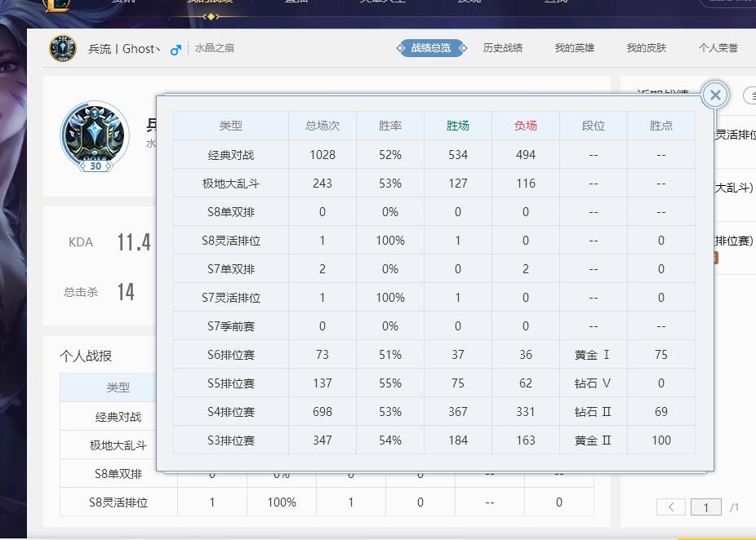Close the season stats popup
Screen dimensions: 756x540
[x=715, y=95]
